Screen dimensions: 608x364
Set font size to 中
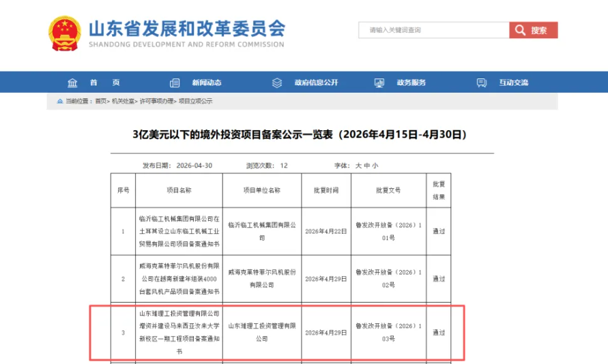(x=367, y=166)
